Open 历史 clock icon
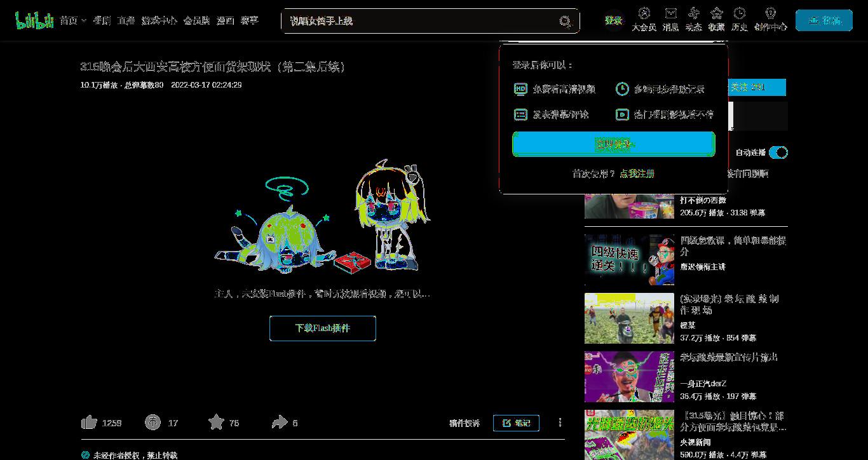This screenshot has width=868, height=460. [x=739, y=13]
